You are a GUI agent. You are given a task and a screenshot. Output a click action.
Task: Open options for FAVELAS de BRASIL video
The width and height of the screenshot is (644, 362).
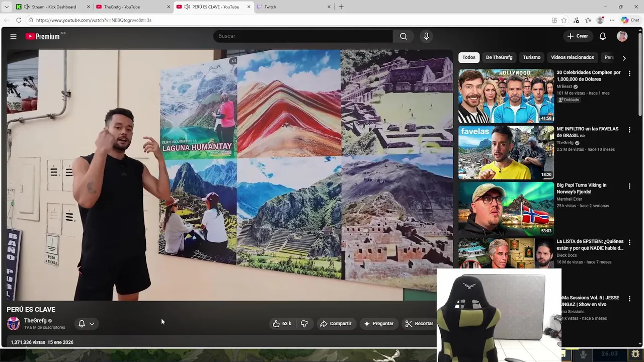(x=629, y=130)
